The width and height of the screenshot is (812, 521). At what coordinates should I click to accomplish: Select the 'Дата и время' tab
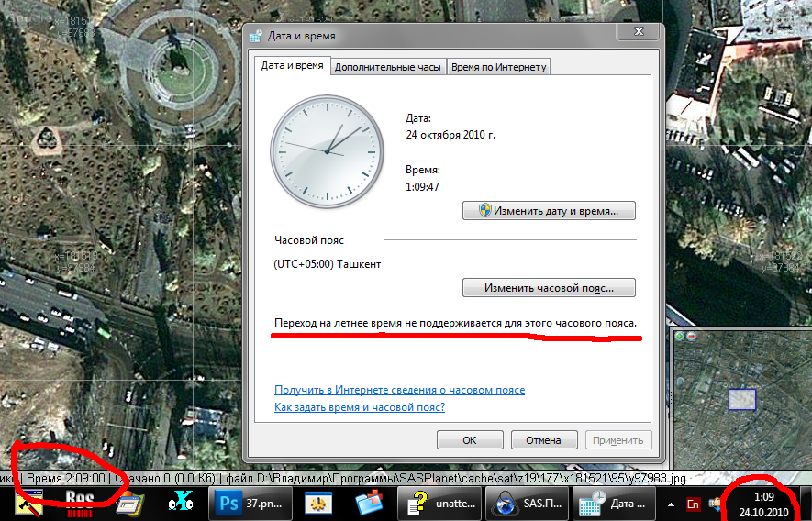pyautogui.click(x=292, y=66)
